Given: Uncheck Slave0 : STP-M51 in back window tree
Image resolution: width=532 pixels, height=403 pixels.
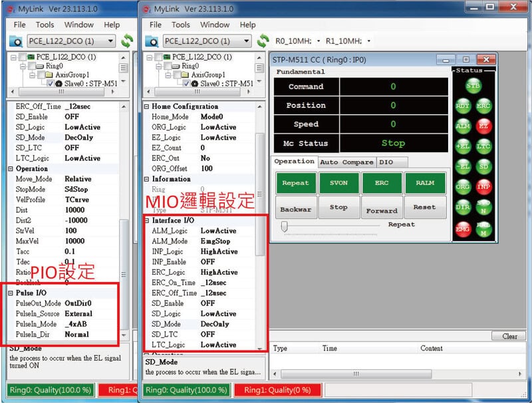Looking at the screenshot, I should point(51,83).
